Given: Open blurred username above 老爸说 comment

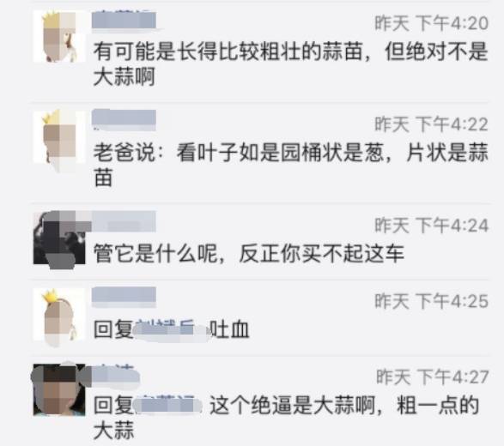Looking at the screenshot, I should pyautogui.click(x=124, y=119).
